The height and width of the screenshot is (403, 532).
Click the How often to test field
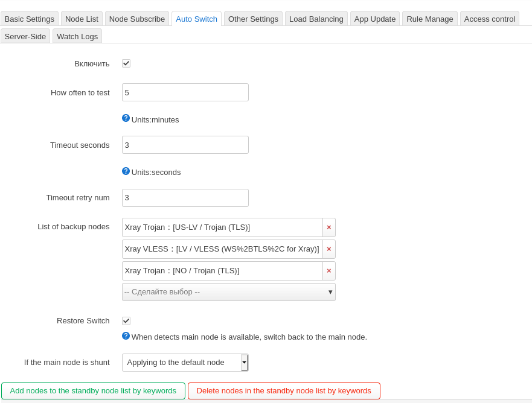(185, 92)
